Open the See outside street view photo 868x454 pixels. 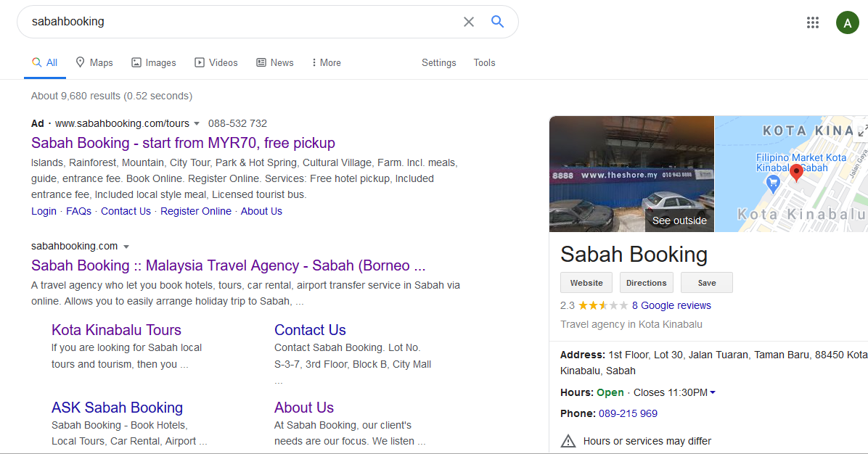tap(631, 173)
